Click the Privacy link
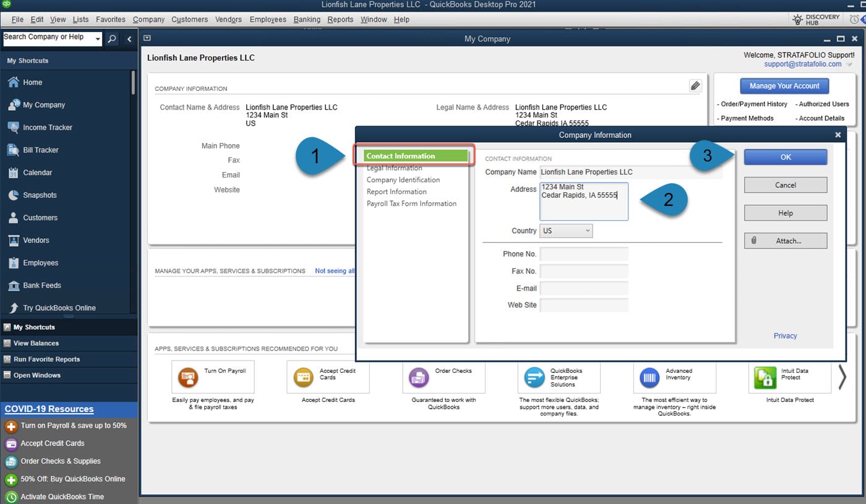Image resolution: width=866 pixels, height=504 pixels. click(x=785, y=336)
